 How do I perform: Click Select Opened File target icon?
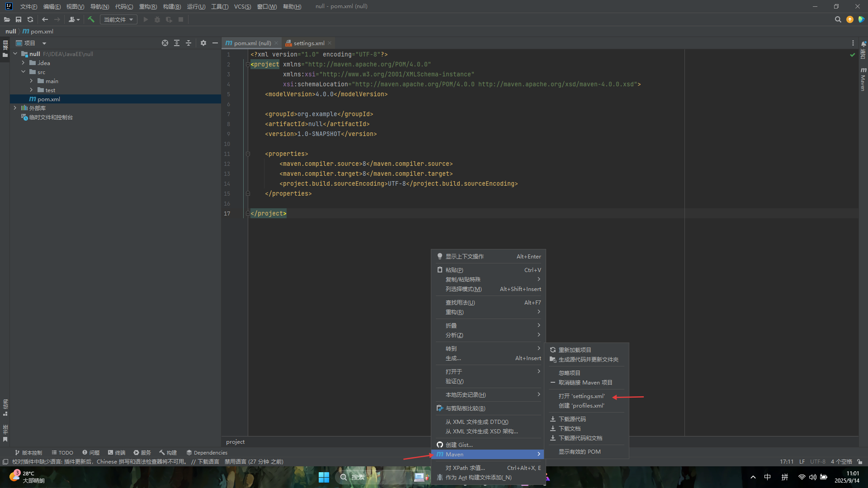[x=165, y=43]
